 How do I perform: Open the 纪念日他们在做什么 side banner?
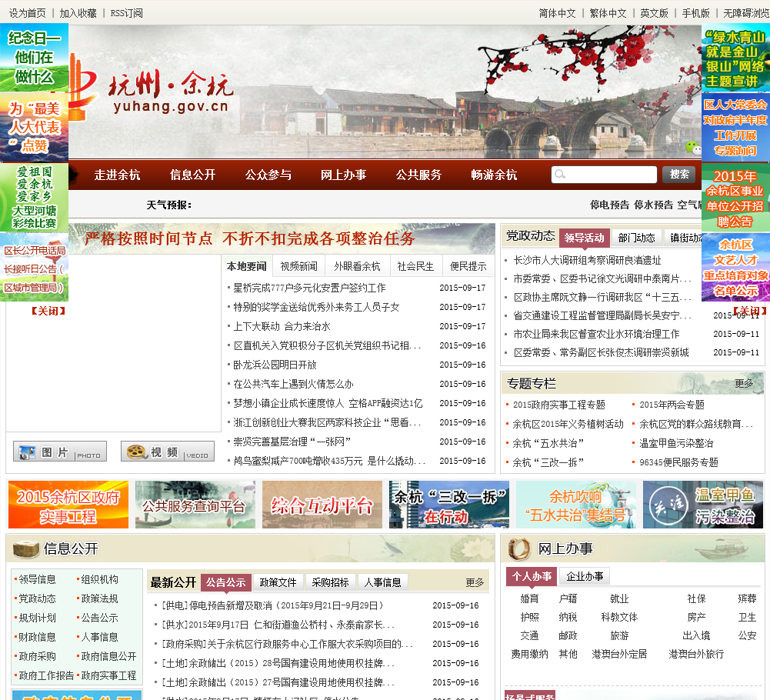(34, 58)
